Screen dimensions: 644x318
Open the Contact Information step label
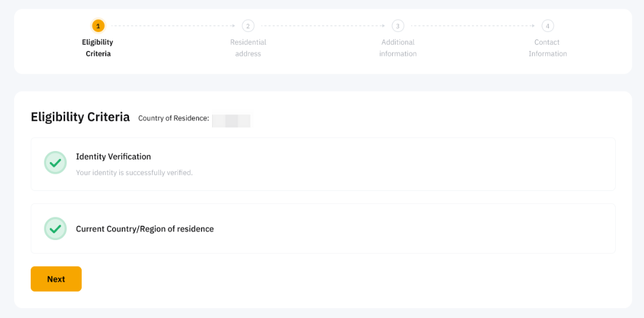[x=548, y=48]
